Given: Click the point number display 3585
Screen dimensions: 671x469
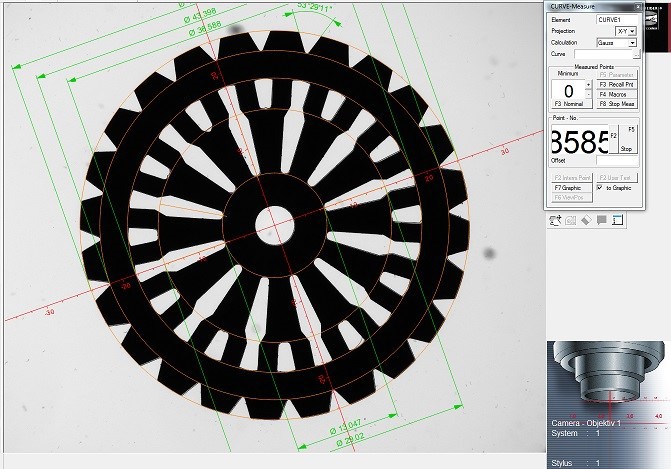Looking at the screenshot, I should coord(580,141).
